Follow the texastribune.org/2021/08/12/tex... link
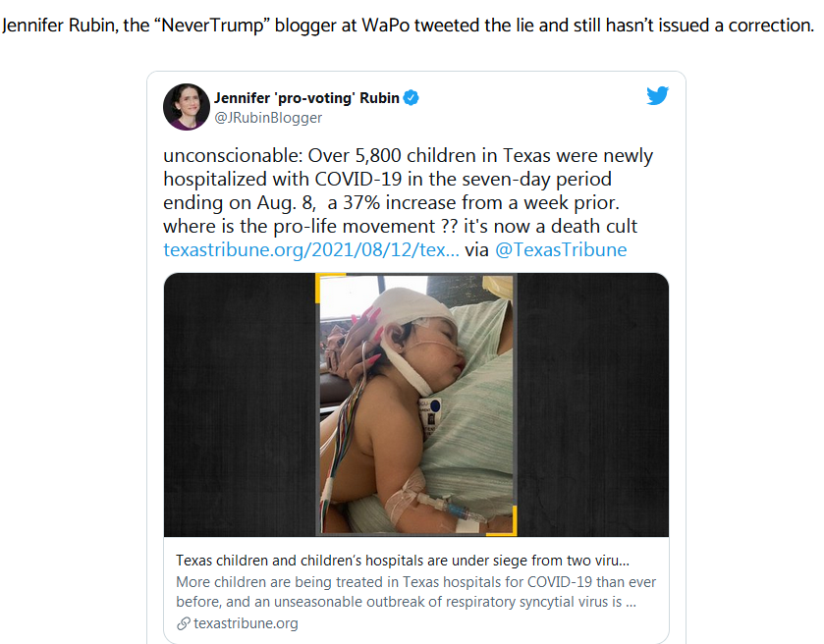Screen dimensions: 824x644 [x=311, y=249]
